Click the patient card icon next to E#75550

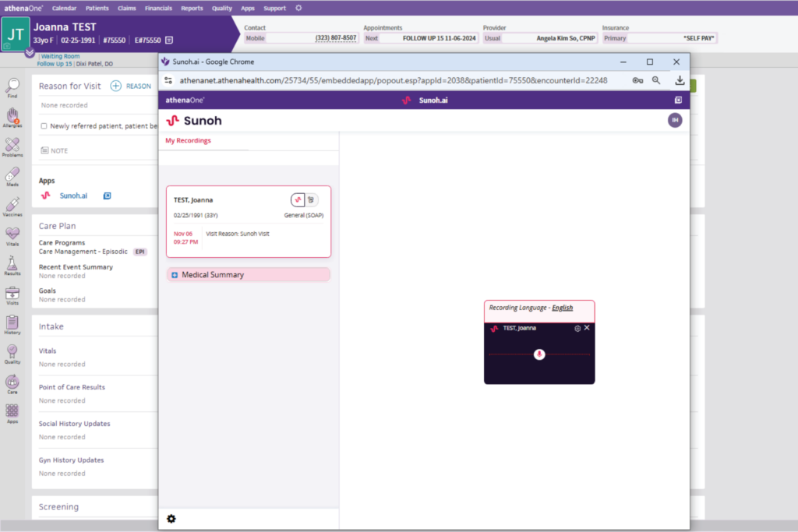pyautogui.click(x=169, y=41)
